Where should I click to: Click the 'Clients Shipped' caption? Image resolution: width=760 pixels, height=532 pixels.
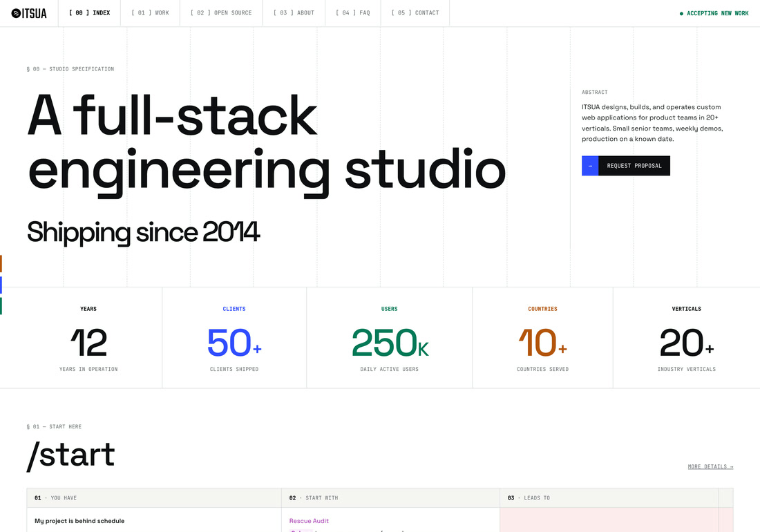tap(234, 369)
